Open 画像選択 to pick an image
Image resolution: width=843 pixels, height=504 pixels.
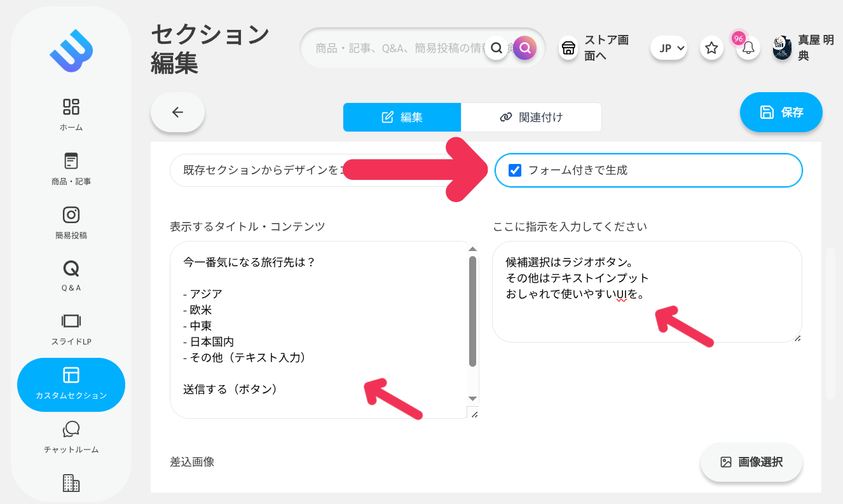click(x=751, y=462)
